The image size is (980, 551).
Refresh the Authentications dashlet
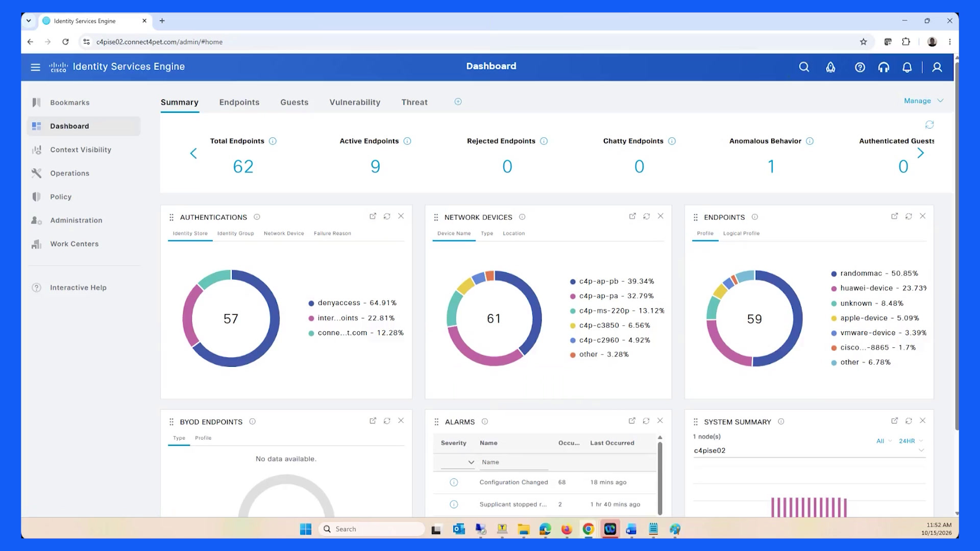tap(387, 216)
